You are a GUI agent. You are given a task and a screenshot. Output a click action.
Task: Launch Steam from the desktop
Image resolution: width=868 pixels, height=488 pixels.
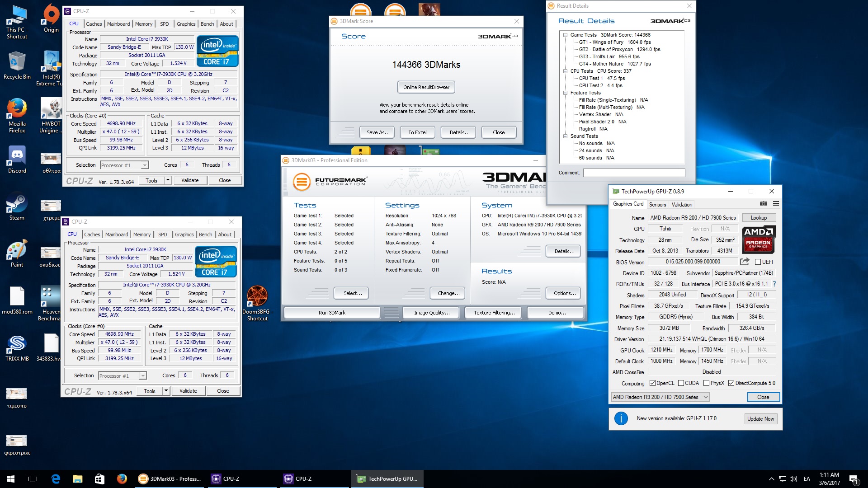point(17,207)
